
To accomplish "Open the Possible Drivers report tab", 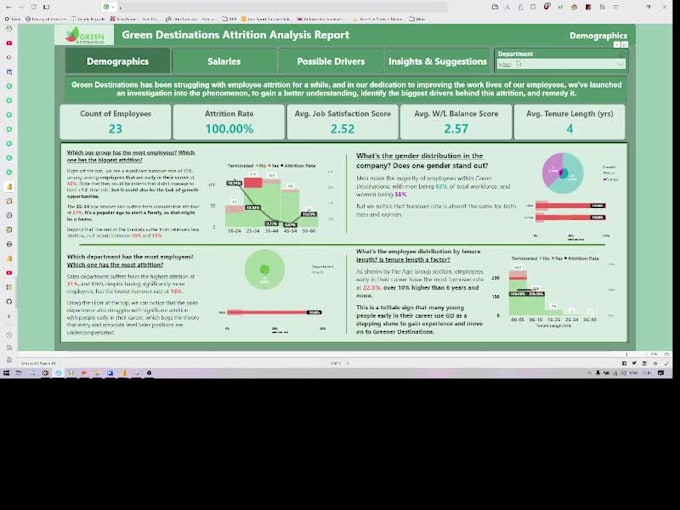I will (x=331, y=61).
